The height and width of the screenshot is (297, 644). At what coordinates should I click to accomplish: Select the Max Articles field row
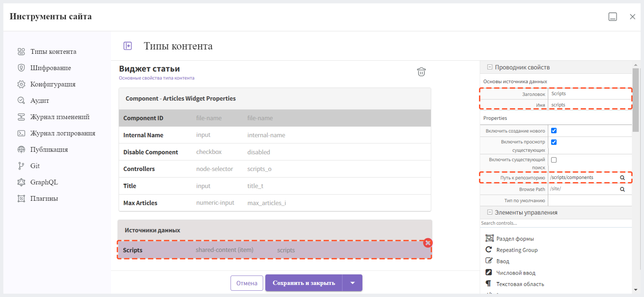tap(275, 203)
